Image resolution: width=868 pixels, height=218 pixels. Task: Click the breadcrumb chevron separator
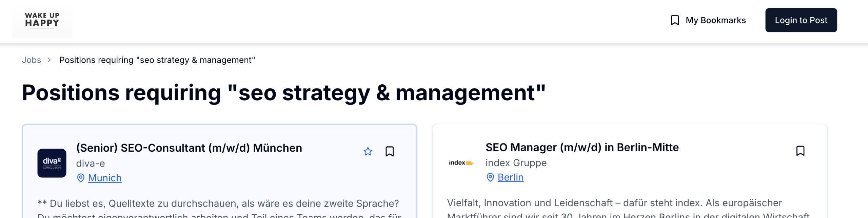pos(50,60)
